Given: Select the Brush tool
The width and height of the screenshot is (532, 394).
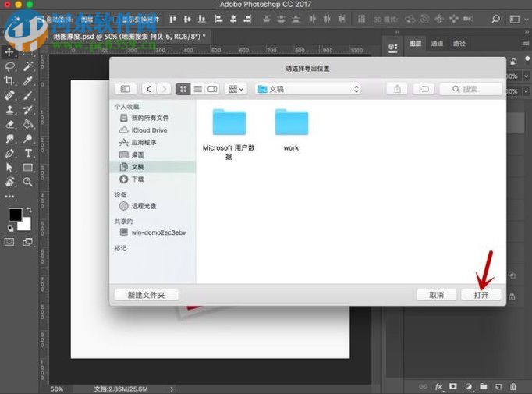Looking at the screenshot, I should tap(28, 95).
